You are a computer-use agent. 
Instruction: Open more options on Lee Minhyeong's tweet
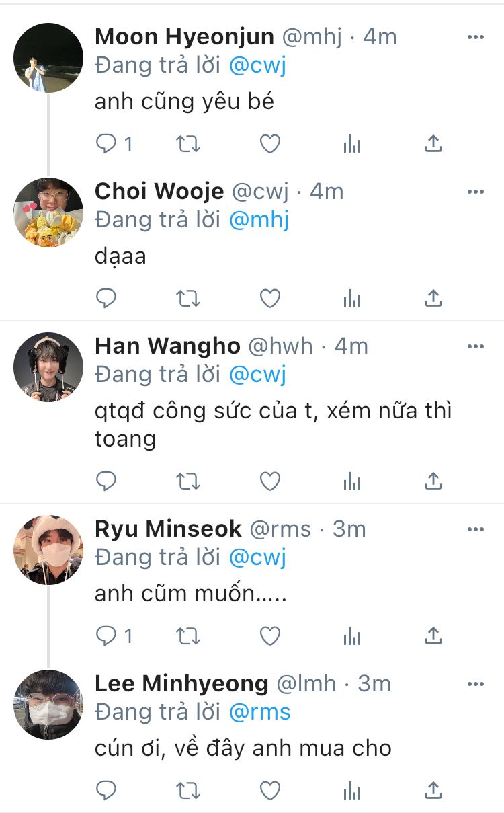click(x=476, y=684)
